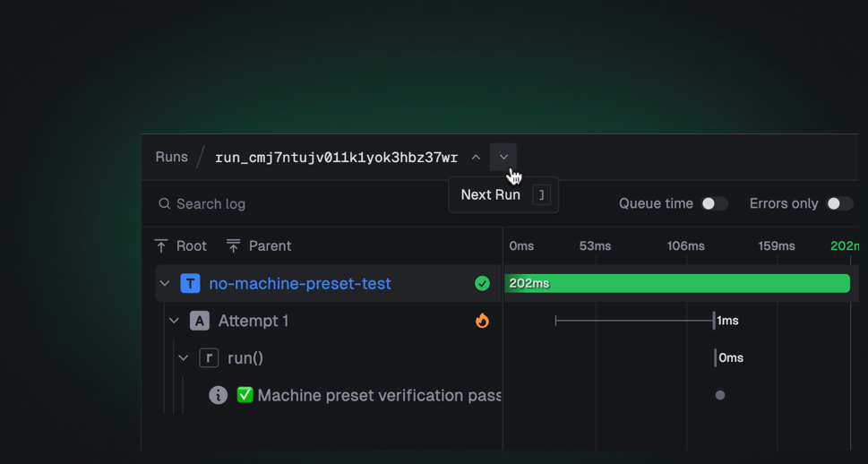Click the log event dot on timeline
Image resolution: width=868 pixels, height=464 pixels.
point(719,395)
